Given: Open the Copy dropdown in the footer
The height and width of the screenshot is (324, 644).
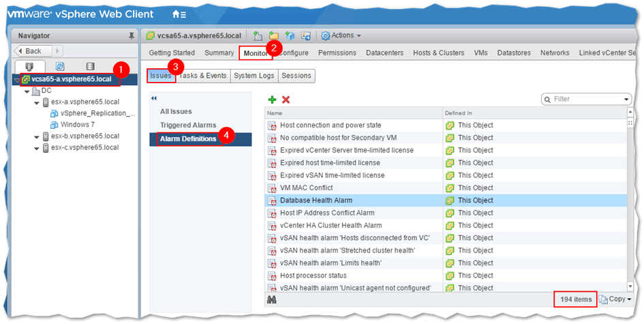Looking at the screenshot, I should point(615,299).
